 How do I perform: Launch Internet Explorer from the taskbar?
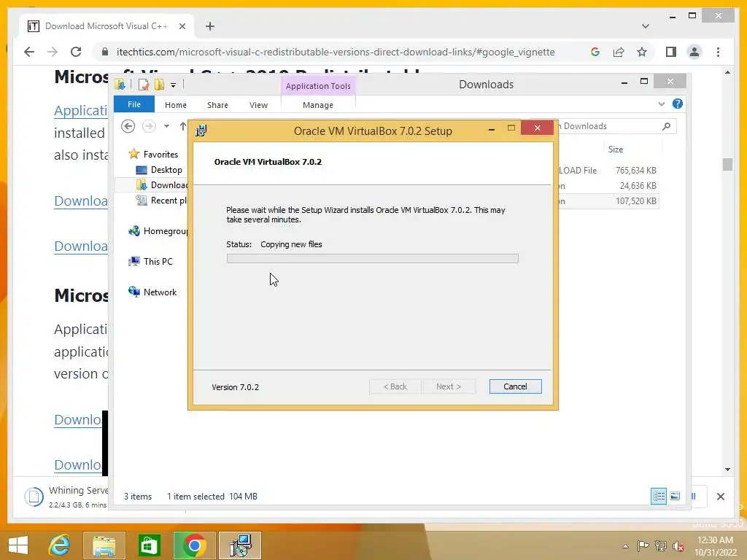pos(60,545)
